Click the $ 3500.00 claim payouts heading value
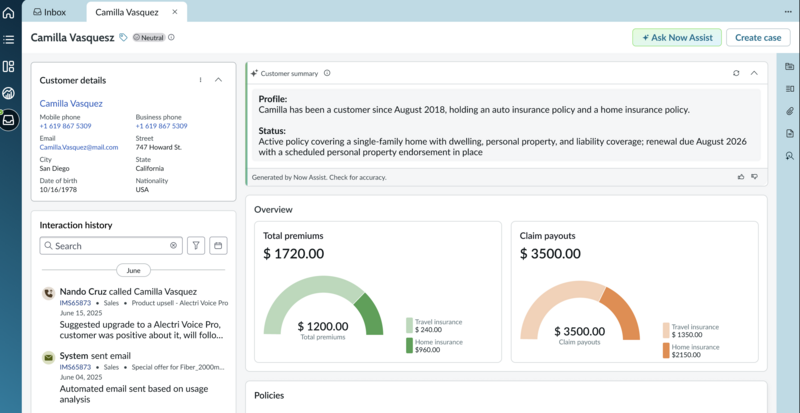The width and height of the screenshot is (800, 413). point(550,253)
